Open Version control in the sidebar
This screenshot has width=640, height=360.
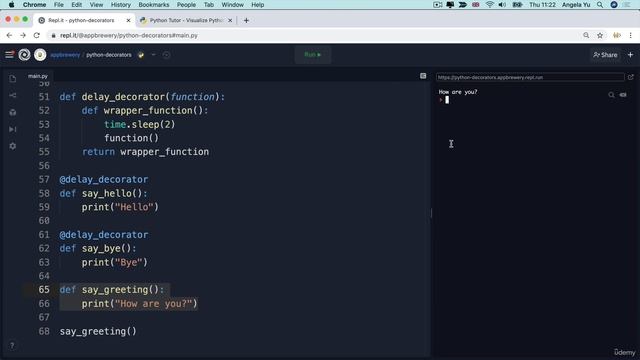(13, 96)
